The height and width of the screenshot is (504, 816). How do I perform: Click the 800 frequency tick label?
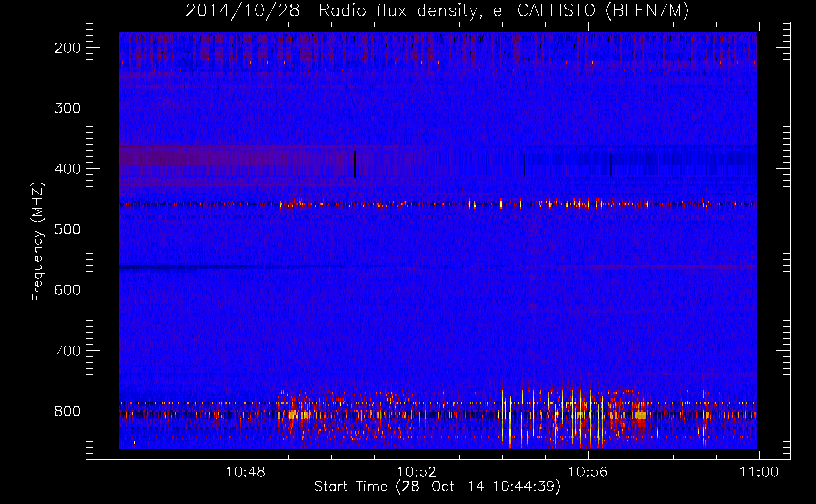(67, 411)
